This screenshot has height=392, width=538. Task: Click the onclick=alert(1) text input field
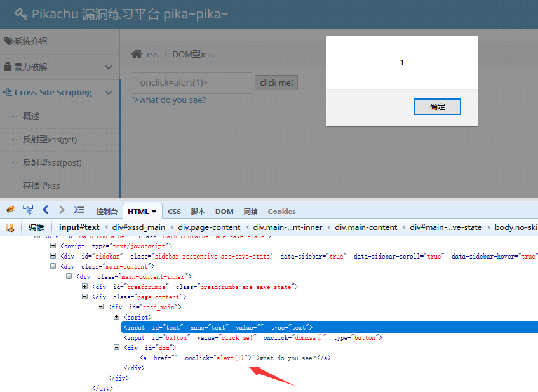point(192,83)
